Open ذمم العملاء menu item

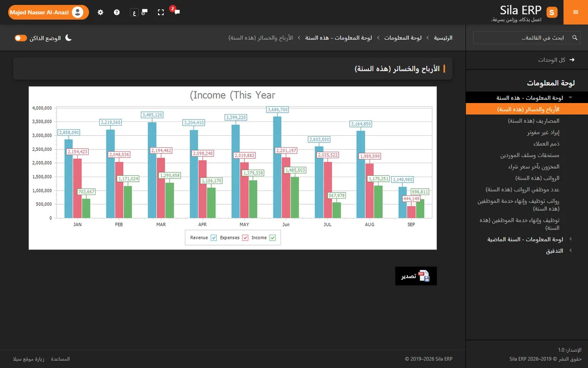click(x=527, y=144)
